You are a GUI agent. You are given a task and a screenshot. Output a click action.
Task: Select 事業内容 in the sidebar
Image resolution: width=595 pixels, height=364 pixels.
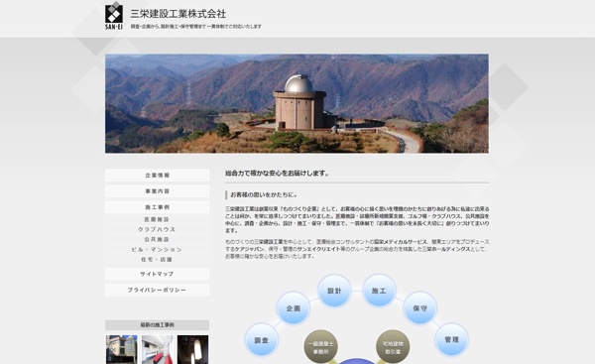157,191
